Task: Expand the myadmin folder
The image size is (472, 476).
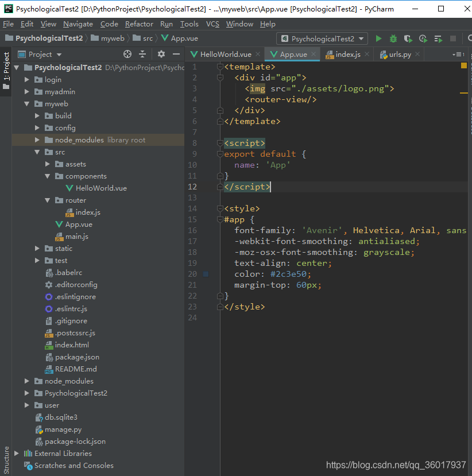Action: (x=27, y=92)
